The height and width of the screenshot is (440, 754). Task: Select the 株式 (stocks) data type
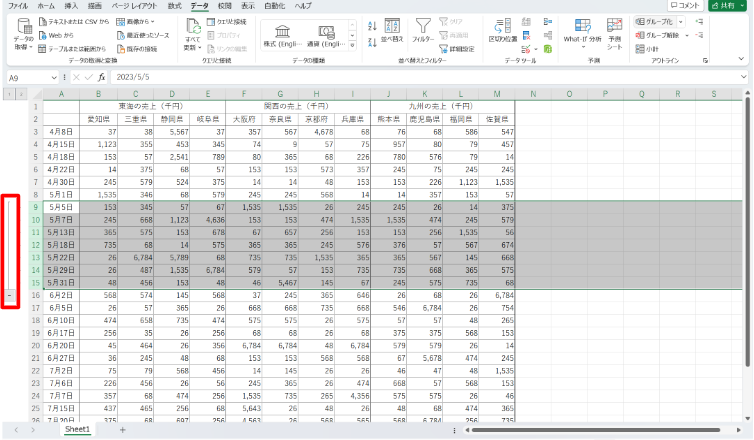click(282, 35)
